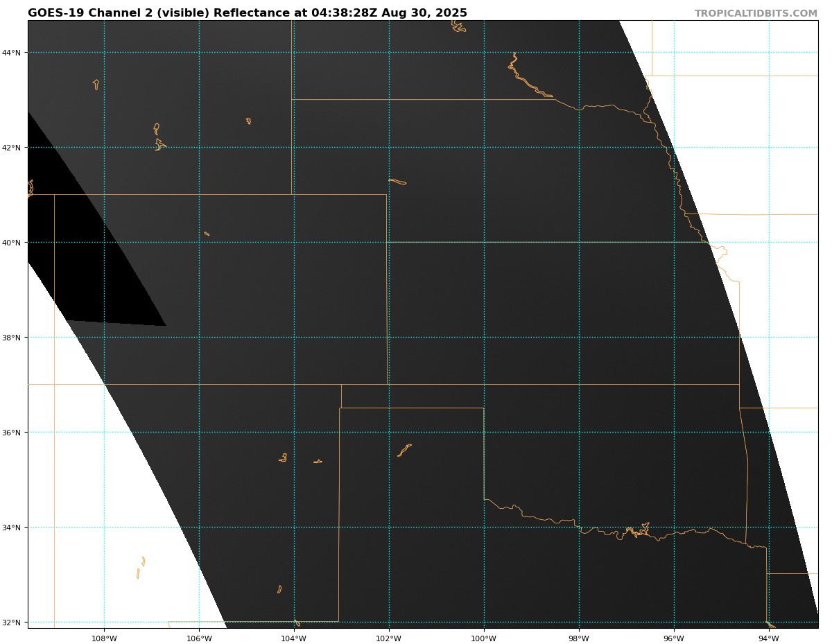Click the 42°N latitude label
The height and width of the screenshot is (644, 832).
12,148
